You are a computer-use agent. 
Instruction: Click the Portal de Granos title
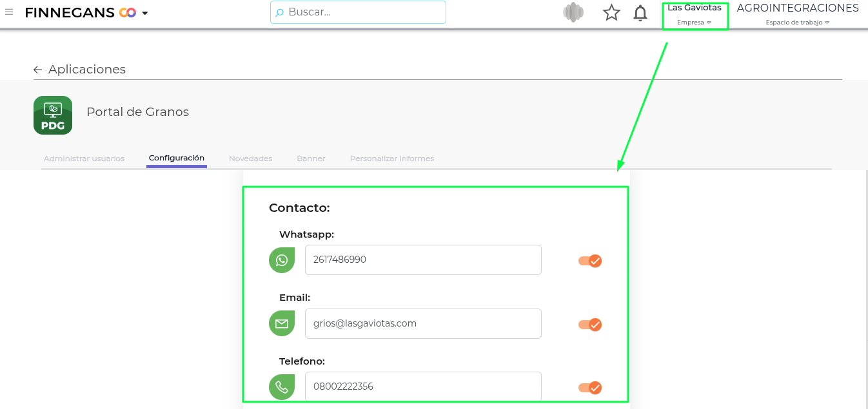pyautogui.click(x=137, y=112)
